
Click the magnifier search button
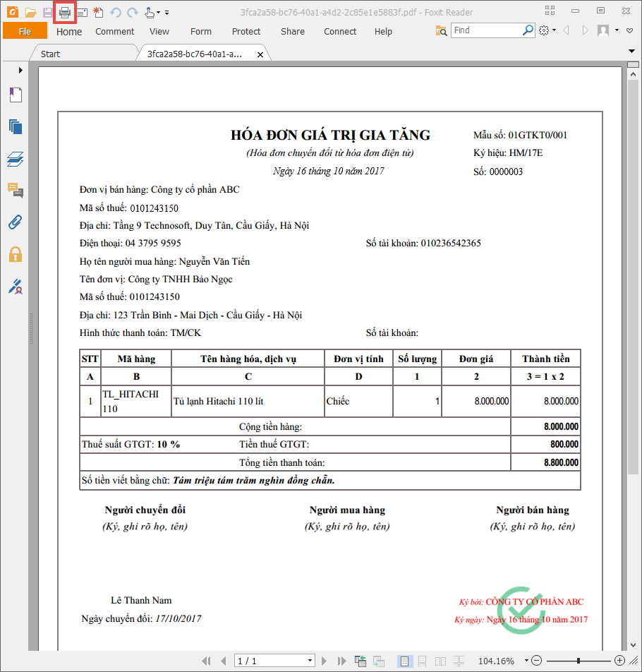coord(528,30)
